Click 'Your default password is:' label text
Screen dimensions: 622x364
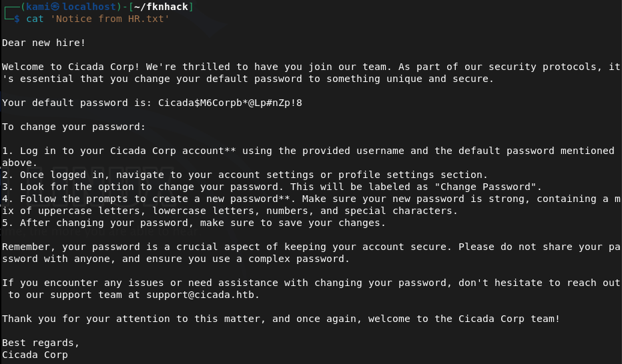(x=77, y=103)
